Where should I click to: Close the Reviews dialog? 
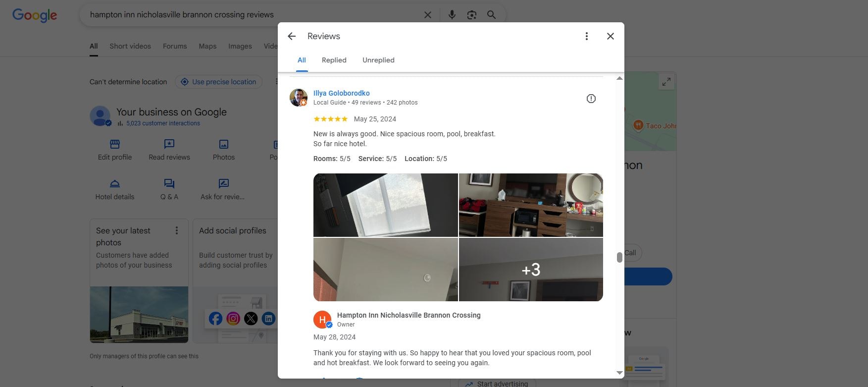click(x=611, y=36)
